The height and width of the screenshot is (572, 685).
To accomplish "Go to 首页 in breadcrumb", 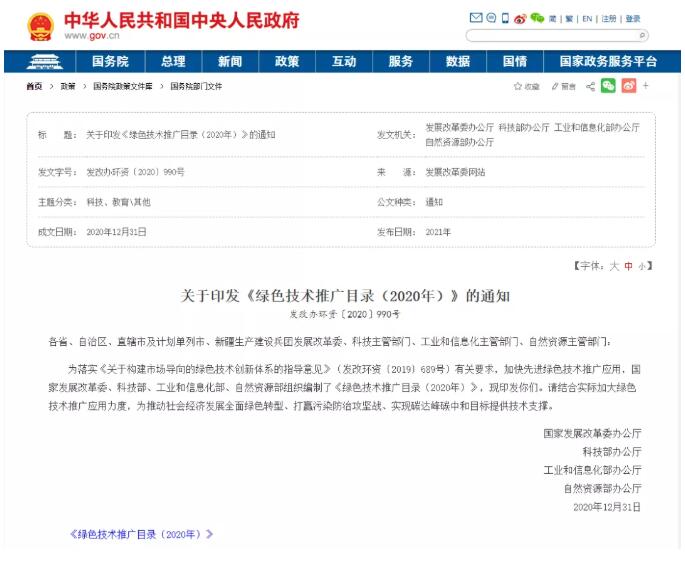I will click(34, 87).
